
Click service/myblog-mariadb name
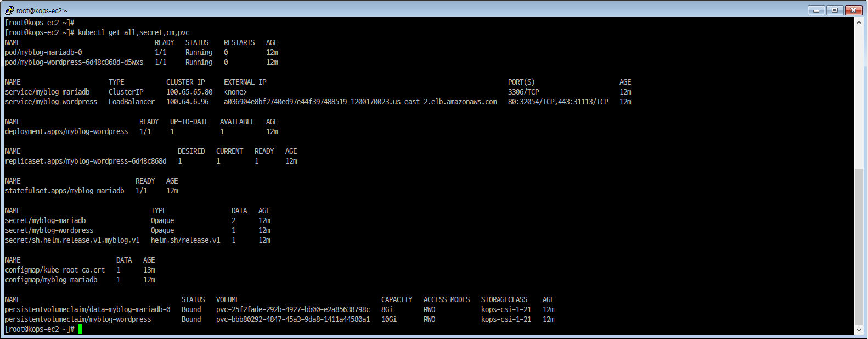click(47, 92)
